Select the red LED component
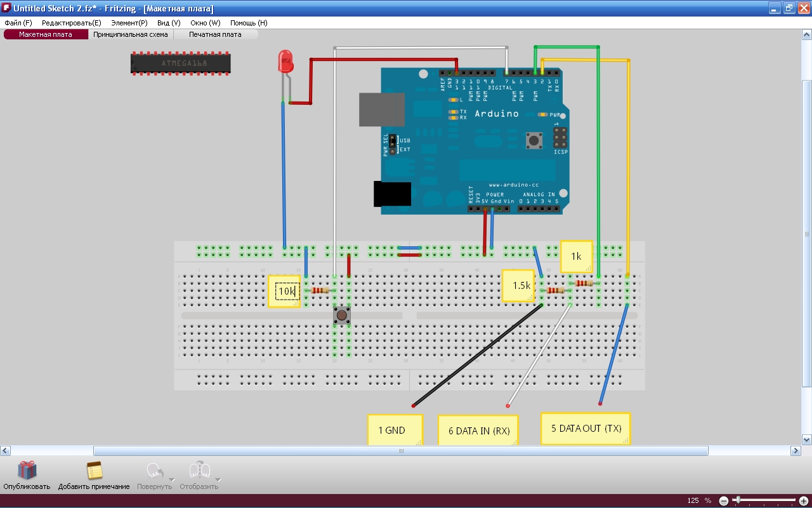This screenshot has width=812, height=508. coord(285,62)
